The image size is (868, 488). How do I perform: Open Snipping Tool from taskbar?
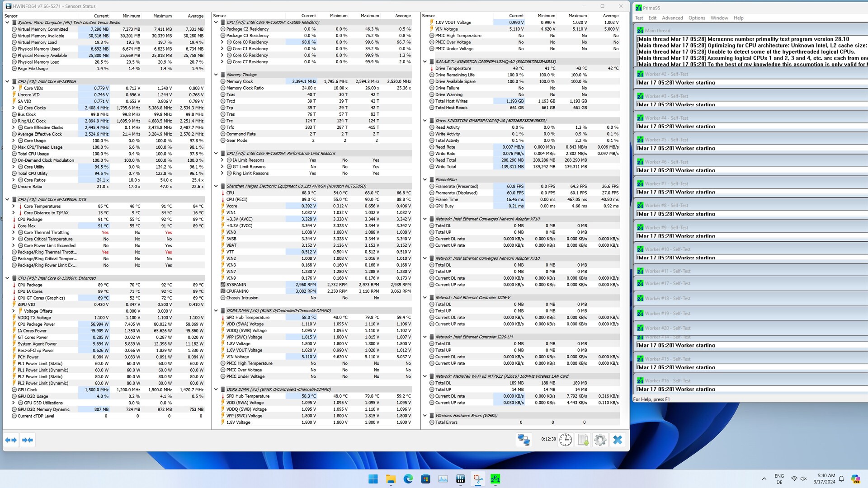point(478,479)
